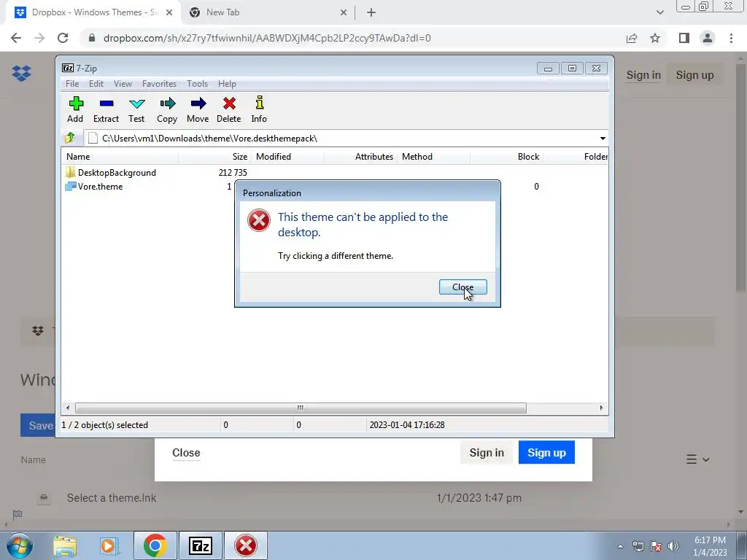This screenshot has height=560, width=747.
Task: Click the Dropbox logo on the page
Action: [x=21, y=74]
